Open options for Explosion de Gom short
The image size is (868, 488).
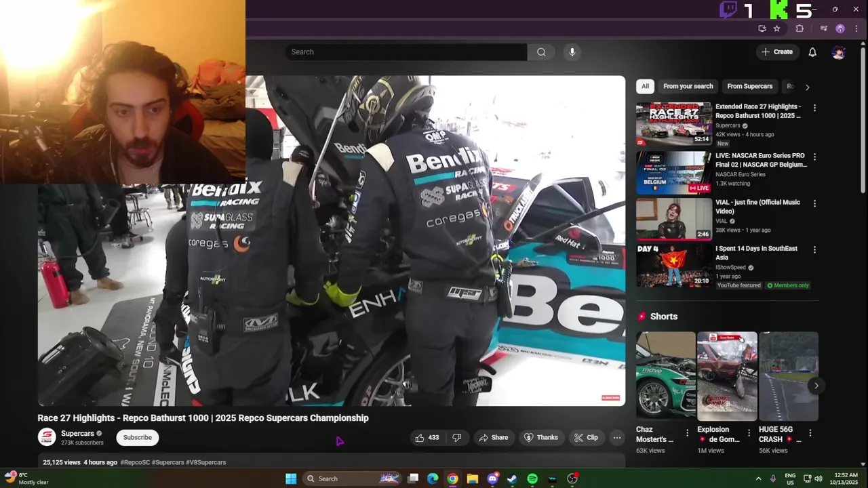(749, 432)
